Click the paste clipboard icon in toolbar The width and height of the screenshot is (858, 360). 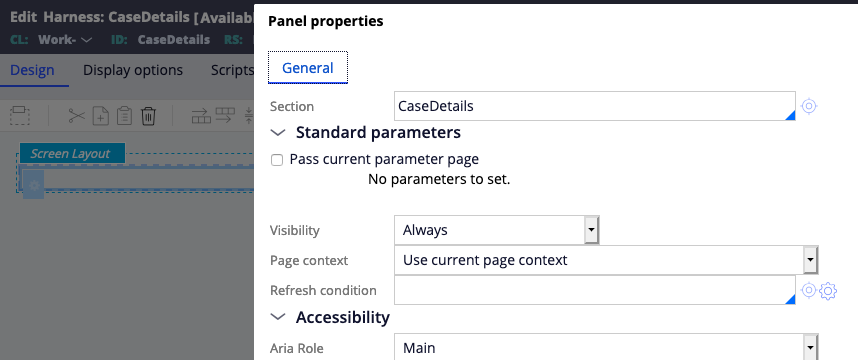pos(124,116)
